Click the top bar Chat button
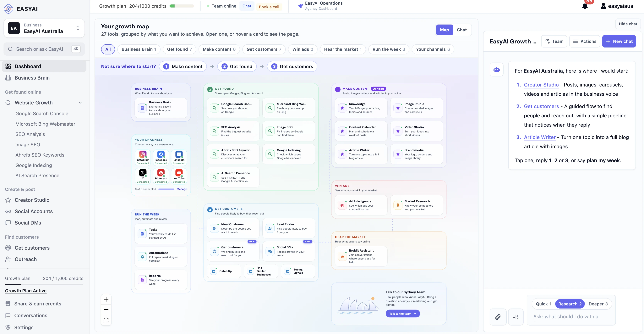This screenshot has height=334, width=644. pyautogui.click(x=247, y=6)
